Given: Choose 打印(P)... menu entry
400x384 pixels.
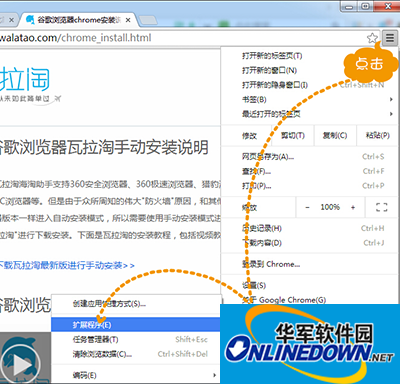Looking at the screenshot, I should click(309, 186).
